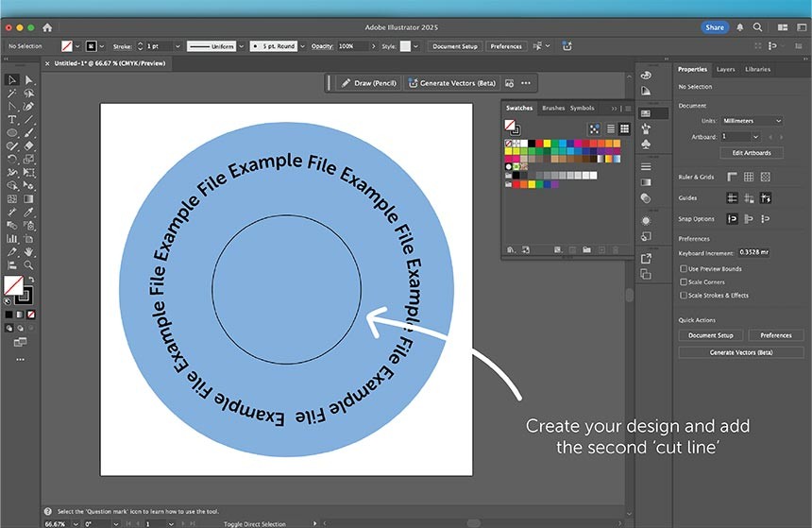812x528 pixels.
Task: Select the Direct Selection tool
Action: coord(28,79)
